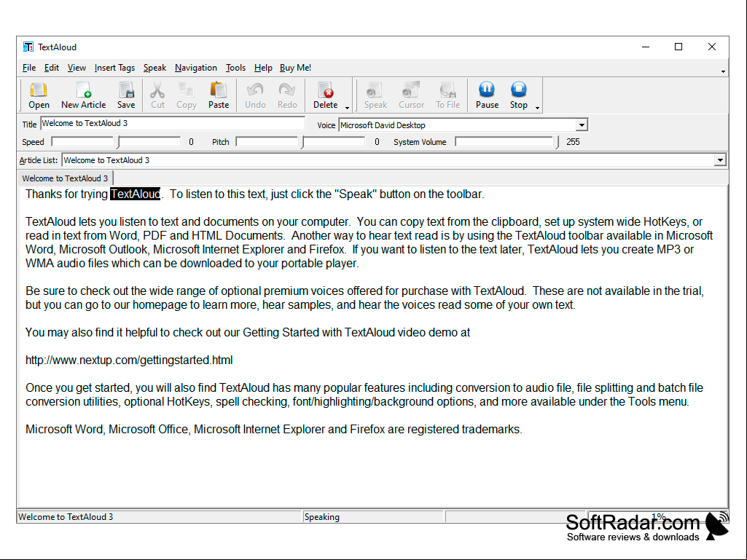747x560 pixels.
Task: Click the Delete article icon
Action: point(325,95)
